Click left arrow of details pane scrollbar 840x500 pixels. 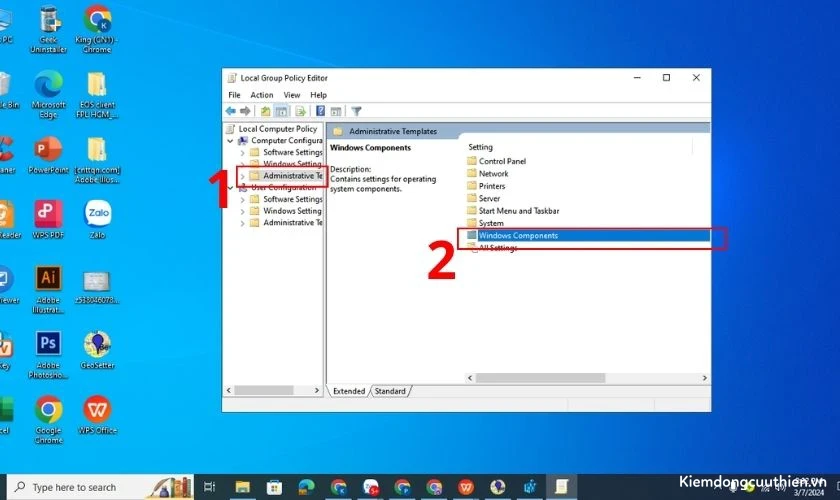470,378
